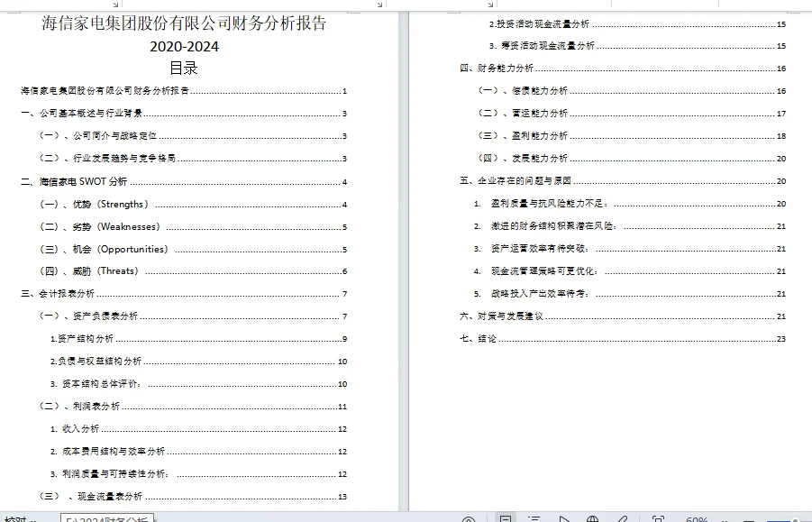Viewport: 812px width, 522px height.
Task: Jump to 威胁 (Threats) entry
Action: click(x=193, y=270)
